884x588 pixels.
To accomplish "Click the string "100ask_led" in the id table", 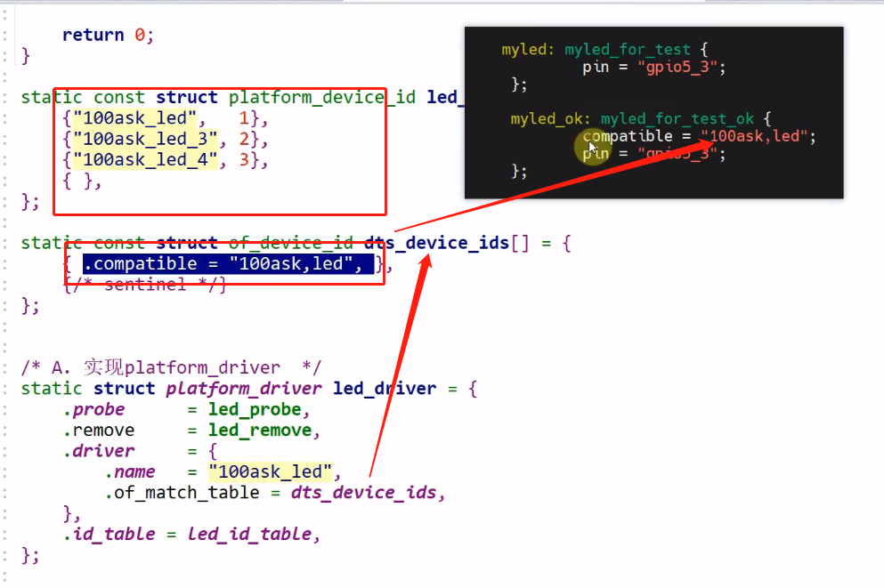I will tap(134, 118).
